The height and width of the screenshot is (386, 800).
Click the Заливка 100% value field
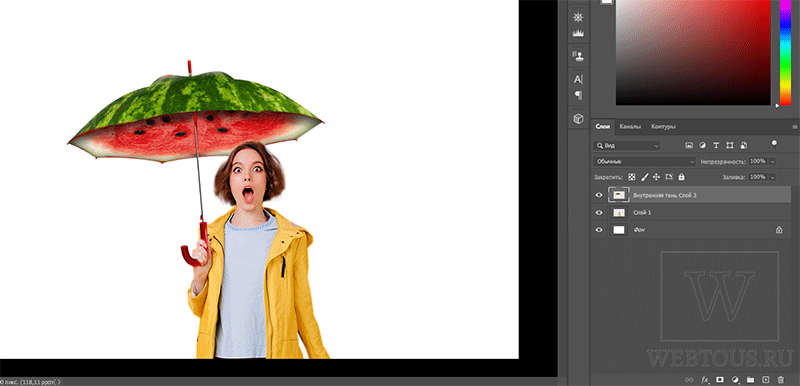click(758, 177)
